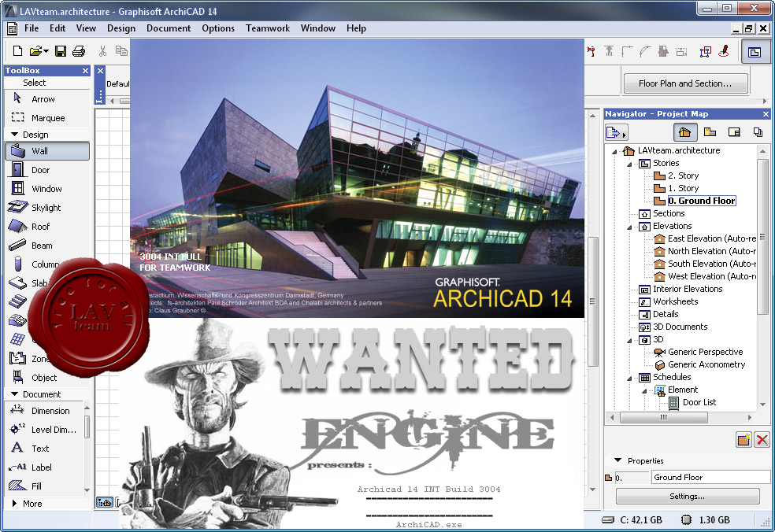Screen dimensions: 775x532
Task: Click the Ground Floor name field
Action: 710,477
